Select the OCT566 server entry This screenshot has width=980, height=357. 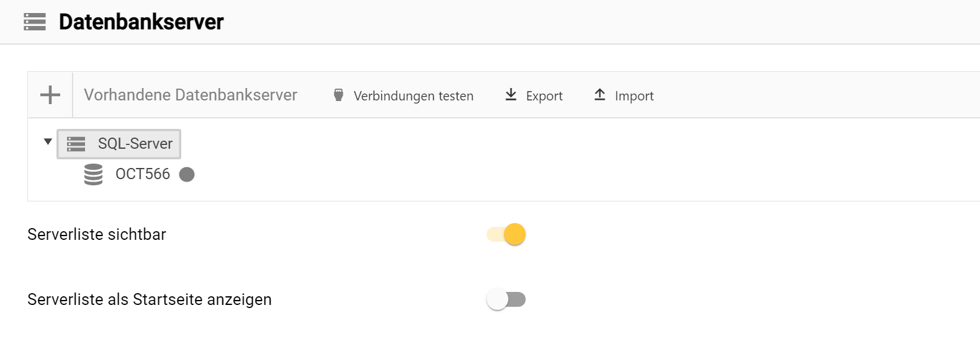[x=143, y=174]
